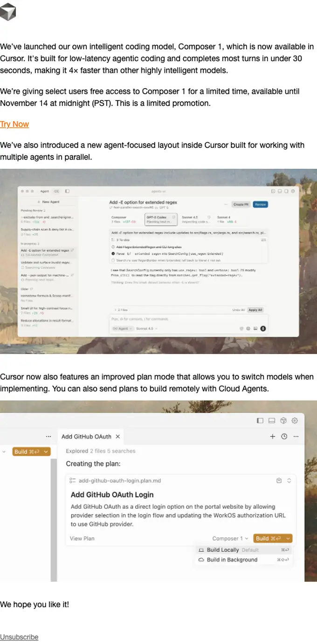Viewport: 317px width, 644px height.
Task: Switch the Agent/IDE layout toggle
Action: pos(50,191)
